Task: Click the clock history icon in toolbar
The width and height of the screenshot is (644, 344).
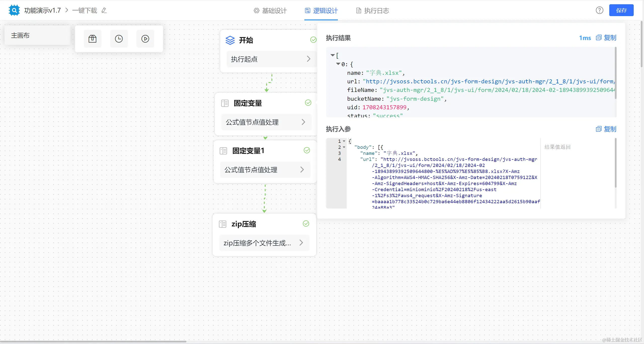Action: (x=119, y=39)
